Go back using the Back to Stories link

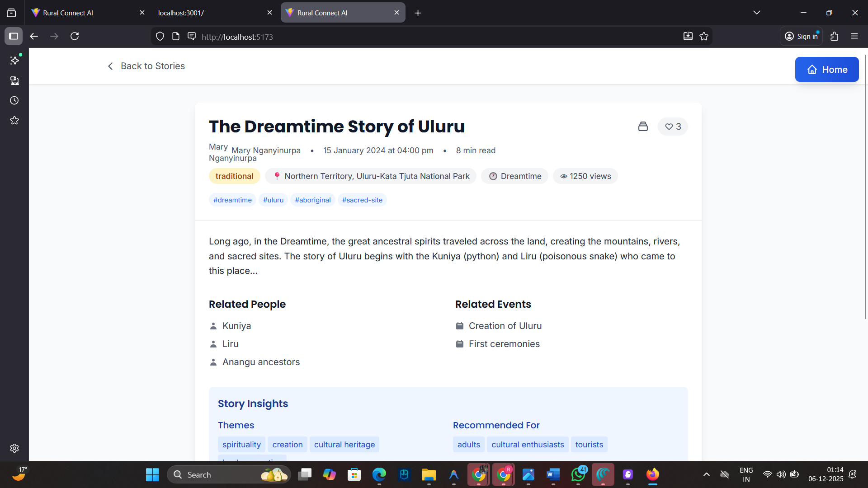click(x=146, y=66)
